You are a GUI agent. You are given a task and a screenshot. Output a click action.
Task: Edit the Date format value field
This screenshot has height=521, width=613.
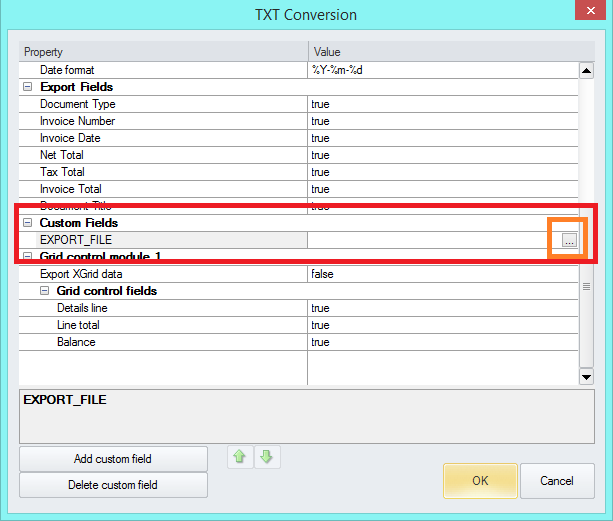(440, 70)
